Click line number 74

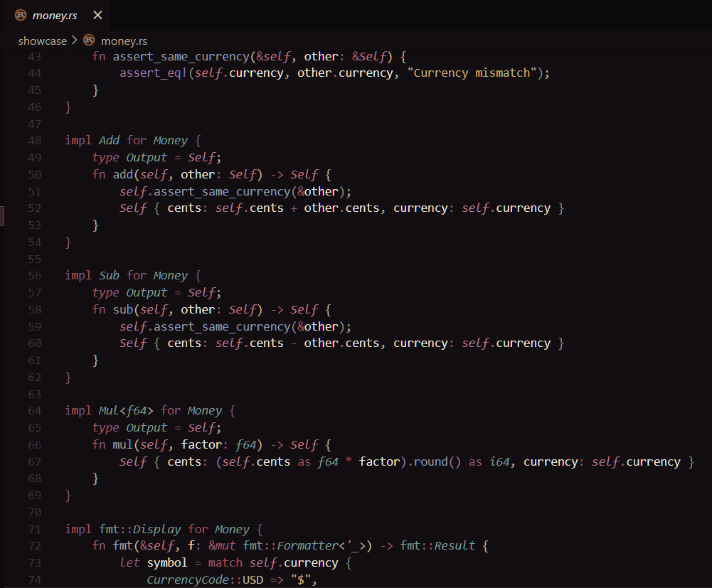[x=35, y=580]
